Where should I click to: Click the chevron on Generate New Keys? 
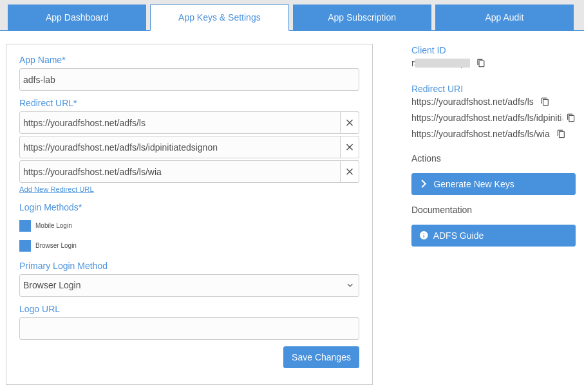tap(424, 184)
